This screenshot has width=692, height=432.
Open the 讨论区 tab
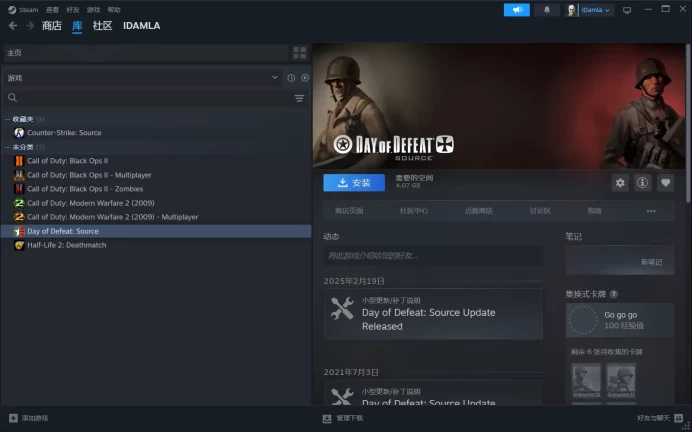540,211
